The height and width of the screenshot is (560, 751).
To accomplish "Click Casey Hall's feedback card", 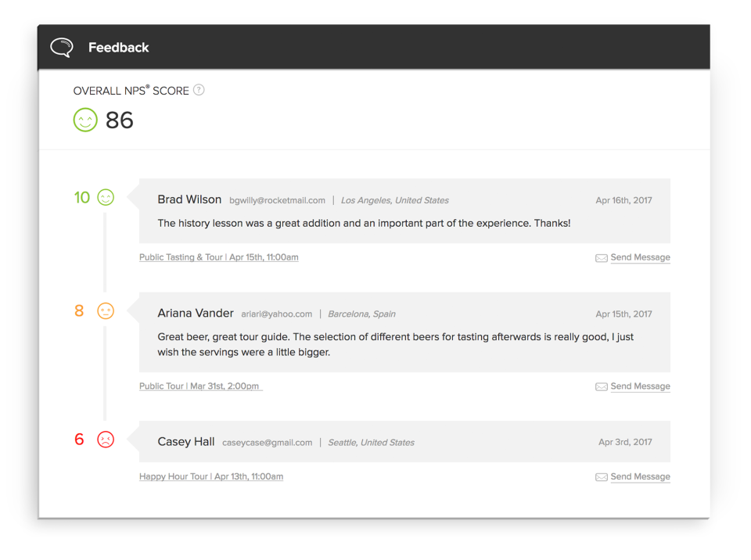I will click(469, 442).
